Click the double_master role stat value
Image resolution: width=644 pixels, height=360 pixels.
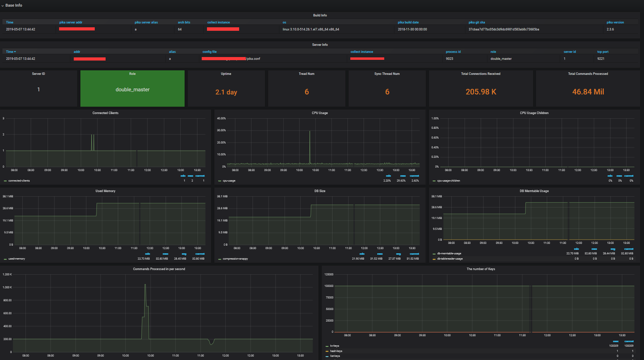tap(133, 90)
